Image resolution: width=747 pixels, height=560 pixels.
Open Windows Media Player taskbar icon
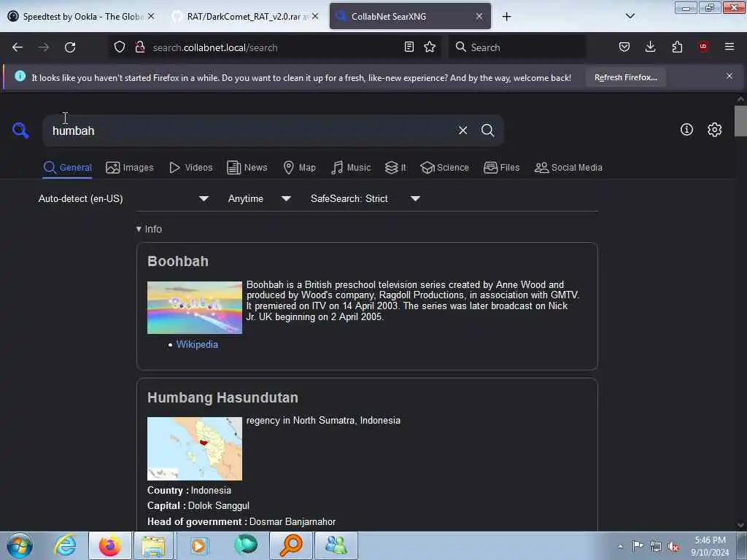[198, 545]
